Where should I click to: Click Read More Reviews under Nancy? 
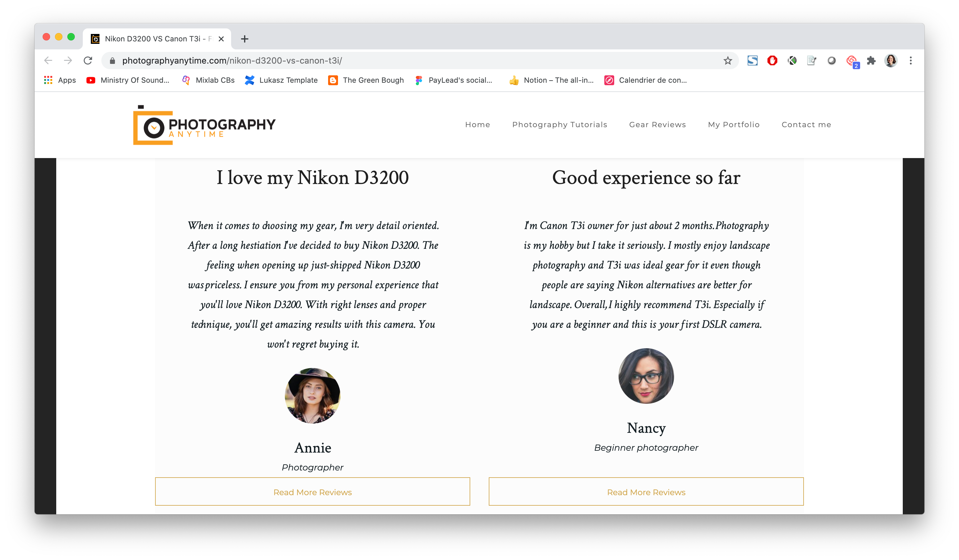coord(646,491)
